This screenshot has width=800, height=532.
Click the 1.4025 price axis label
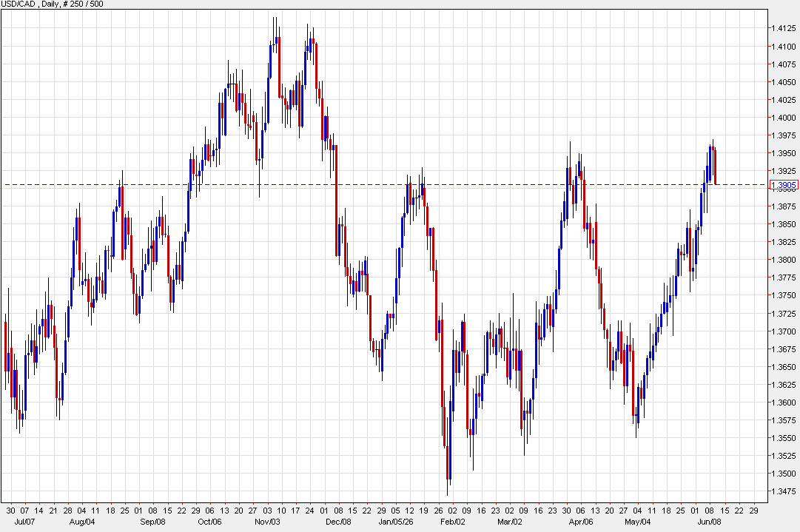click(x=783, y=100)
